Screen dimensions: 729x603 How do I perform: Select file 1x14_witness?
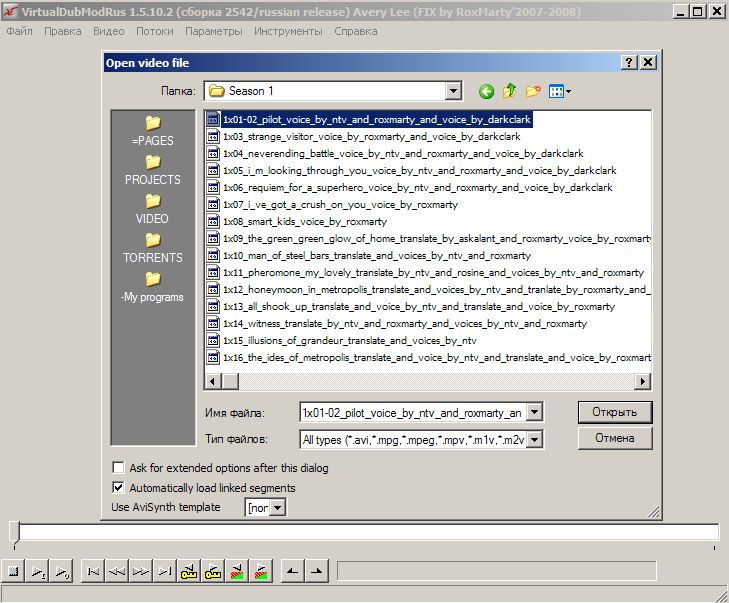[x=405, y=324]
